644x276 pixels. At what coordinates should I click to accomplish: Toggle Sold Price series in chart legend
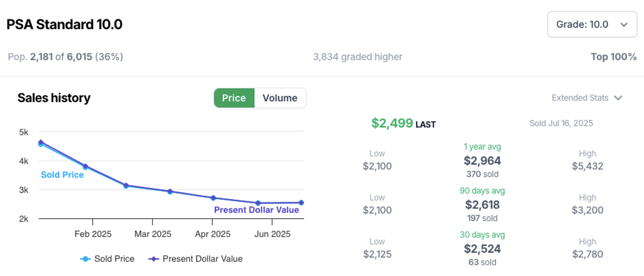(x=107, y=259)
